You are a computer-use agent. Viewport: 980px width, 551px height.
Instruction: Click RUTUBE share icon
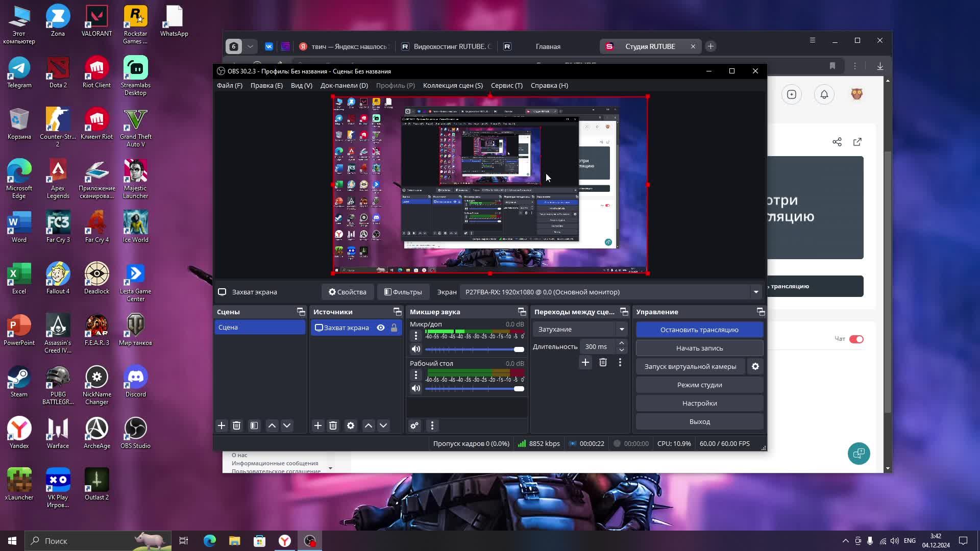[837, 142]
